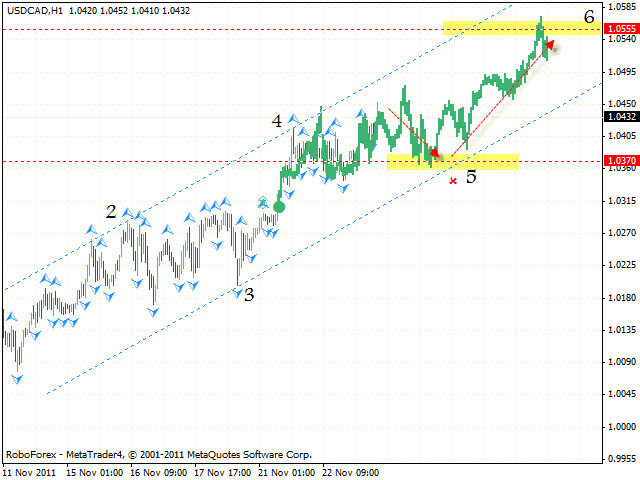Click the wave 3 label

249,294
